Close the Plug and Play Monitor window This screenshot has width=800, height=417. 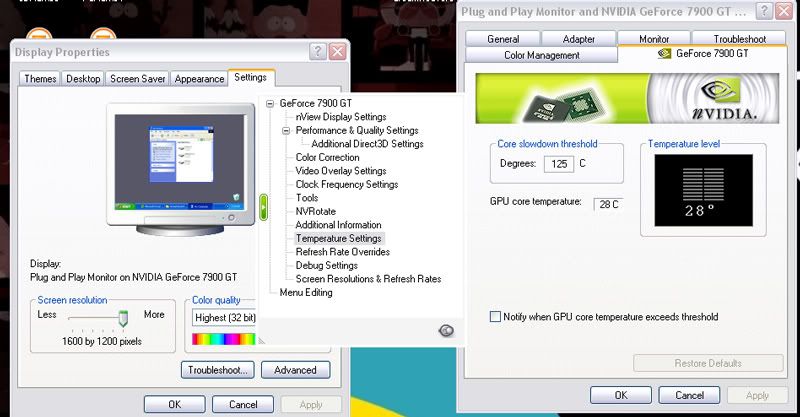784,11
